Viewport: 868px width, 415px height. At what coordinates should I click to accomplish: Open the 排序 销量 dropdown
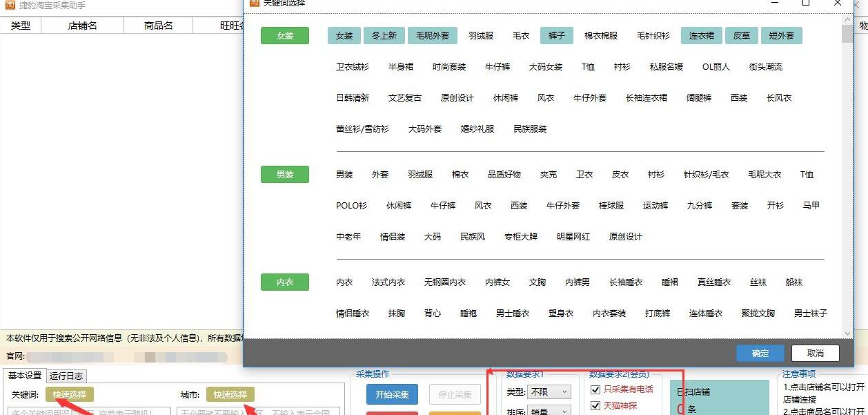click(x=549, y=410)
